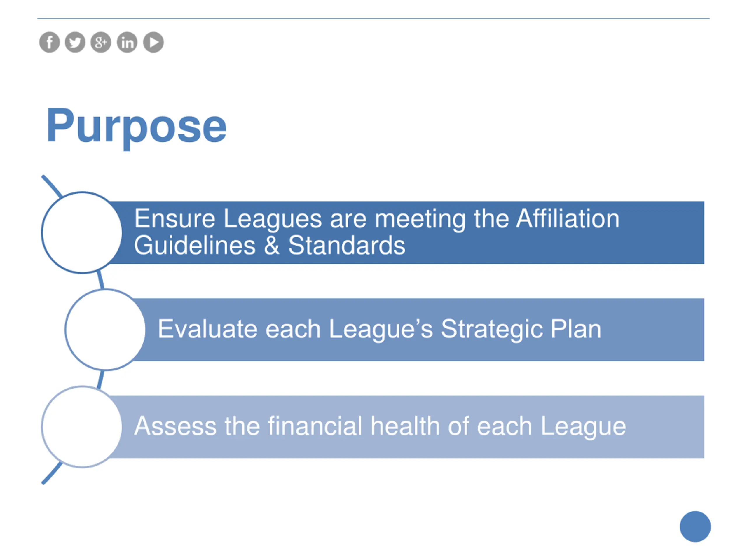747x560 pixels.
Task: Select the first white circle bullet
Action: click(x=82, y=232)
